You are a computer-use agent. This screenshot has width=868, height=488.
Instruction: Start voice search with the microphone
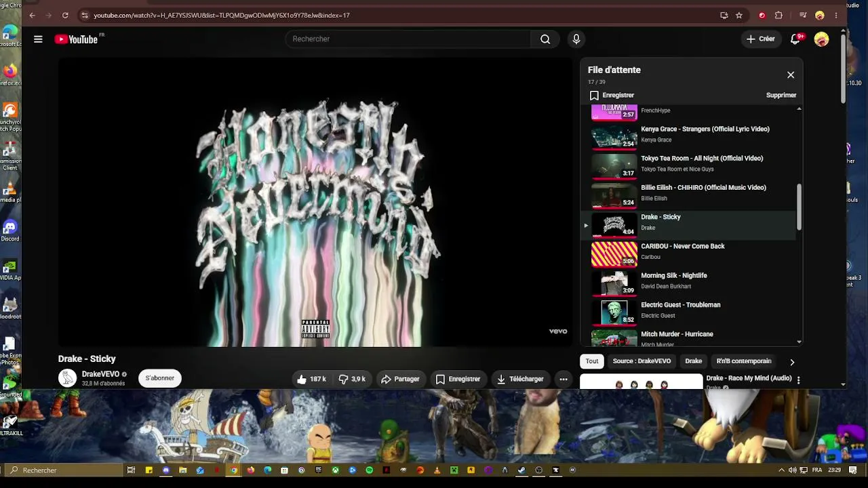coord(576,39)
